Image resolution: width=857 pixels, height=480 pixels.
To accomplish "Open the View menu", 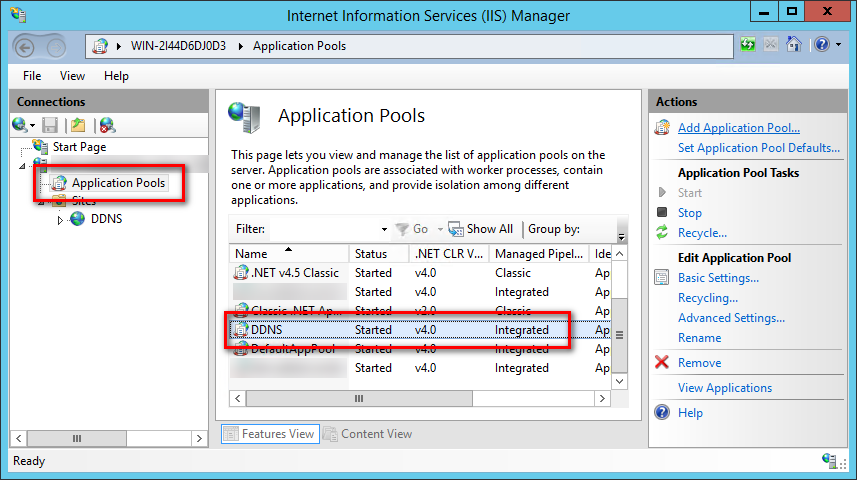I will pyautogui.click(x=72, y=76).
